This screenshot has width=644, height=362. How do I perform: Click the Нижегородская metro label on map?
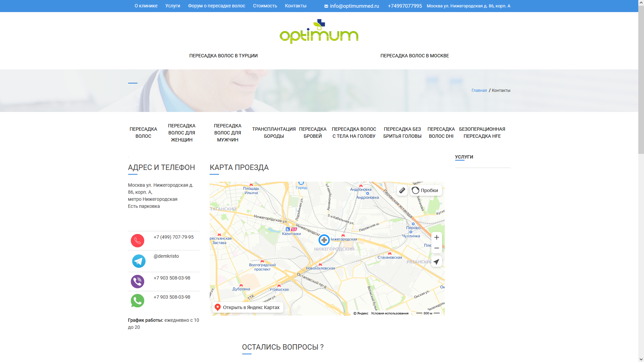click(x=344, y=239)
